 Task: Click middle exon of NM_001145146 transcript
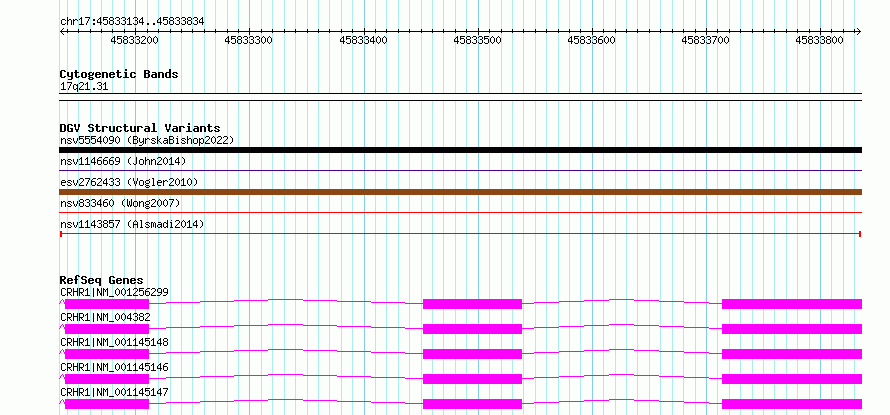472,379
